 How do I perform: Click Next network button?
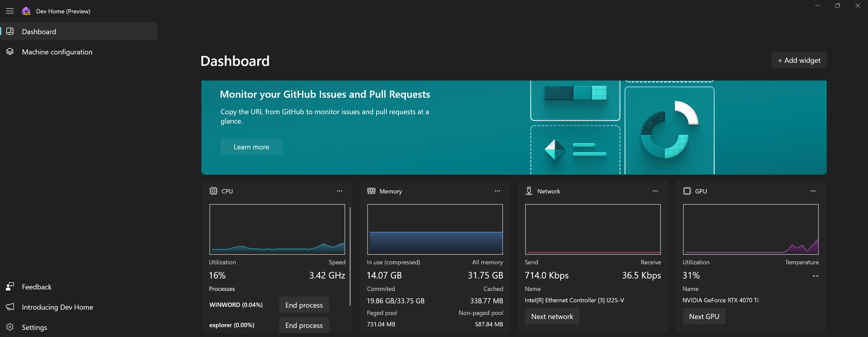coord(552,316)
